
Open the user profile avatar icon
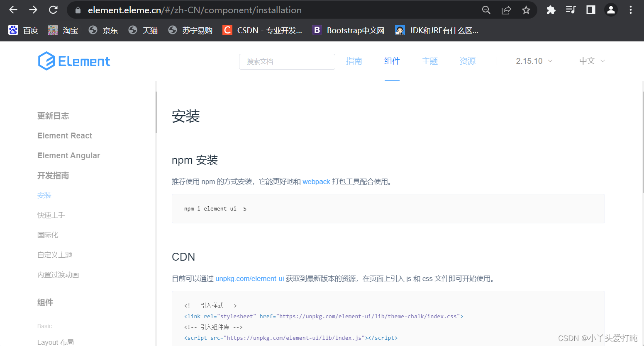[611, 10]
